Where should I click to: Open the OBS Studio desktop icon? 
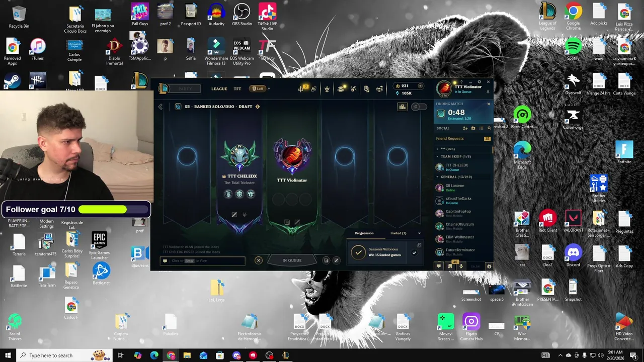tap(242, 15)
